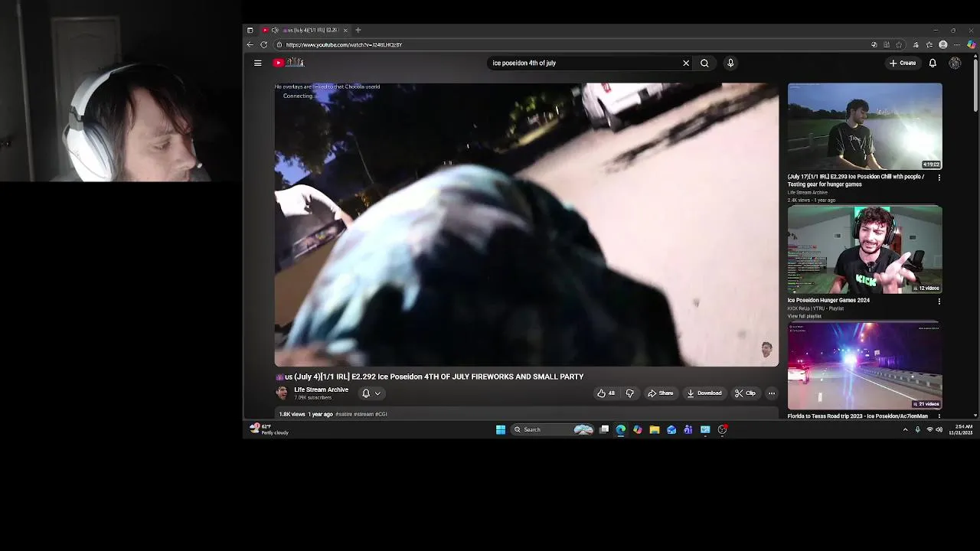Click the #stream hashtag

point(363,414)
